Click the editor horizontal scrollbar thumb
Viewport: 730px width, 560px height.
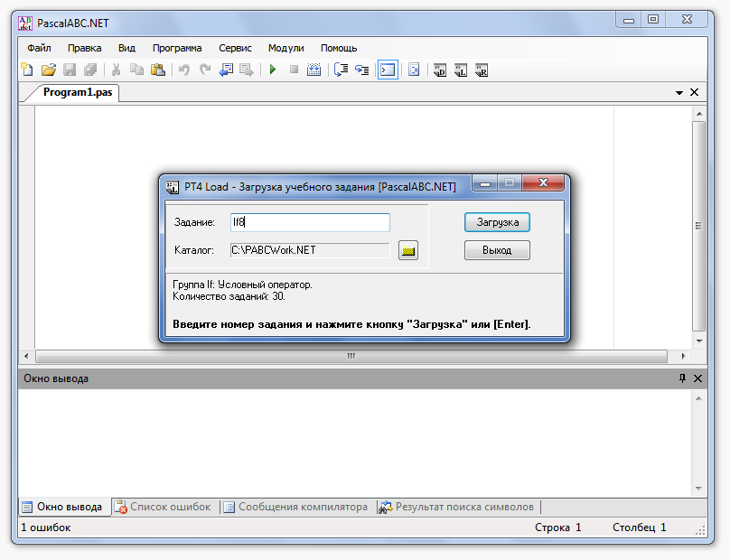[351, 356]
